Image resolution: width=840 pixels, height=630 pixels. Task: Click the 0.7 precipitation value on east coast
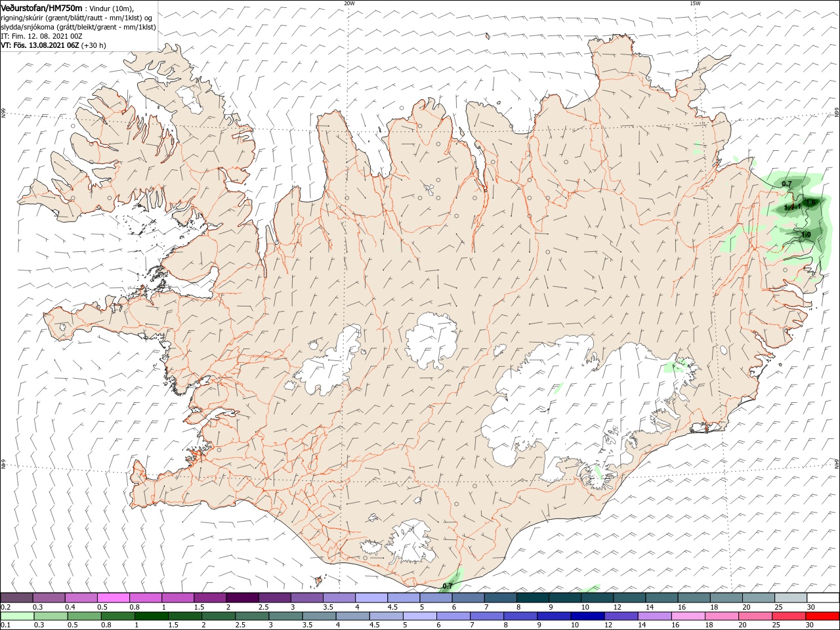coord(787,184)
